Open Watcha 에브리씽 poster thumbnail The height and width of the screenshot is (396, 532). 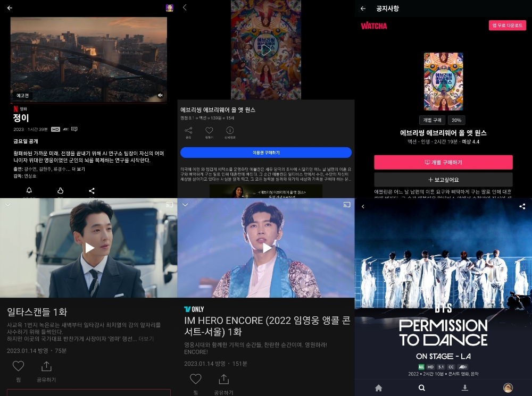(444, 81)
